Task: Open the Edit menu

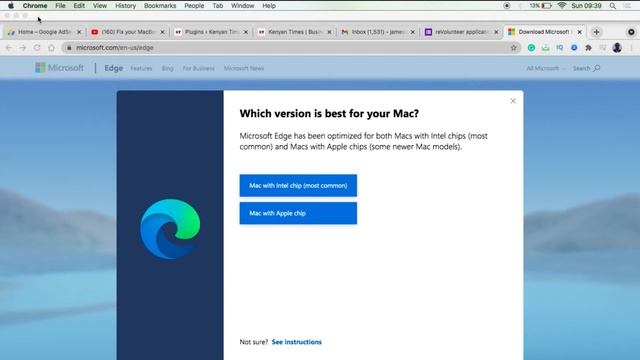Action: pos(79,6)
